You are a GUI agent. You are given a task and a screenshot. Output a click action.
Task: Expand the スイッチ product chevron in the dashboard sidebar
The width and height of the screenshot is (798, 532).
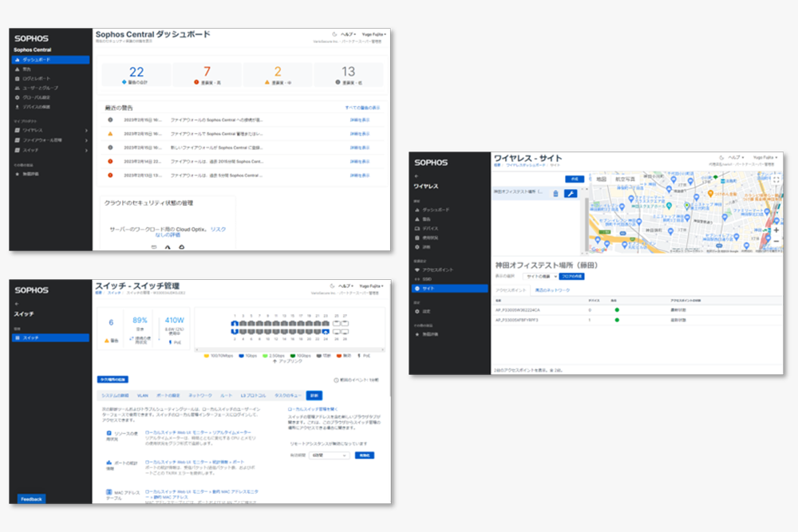point(86,151)
